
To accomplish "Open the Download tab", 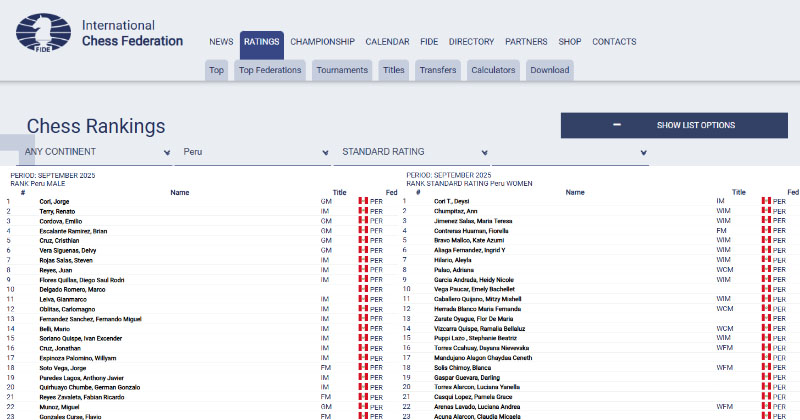I will (549, 70).
